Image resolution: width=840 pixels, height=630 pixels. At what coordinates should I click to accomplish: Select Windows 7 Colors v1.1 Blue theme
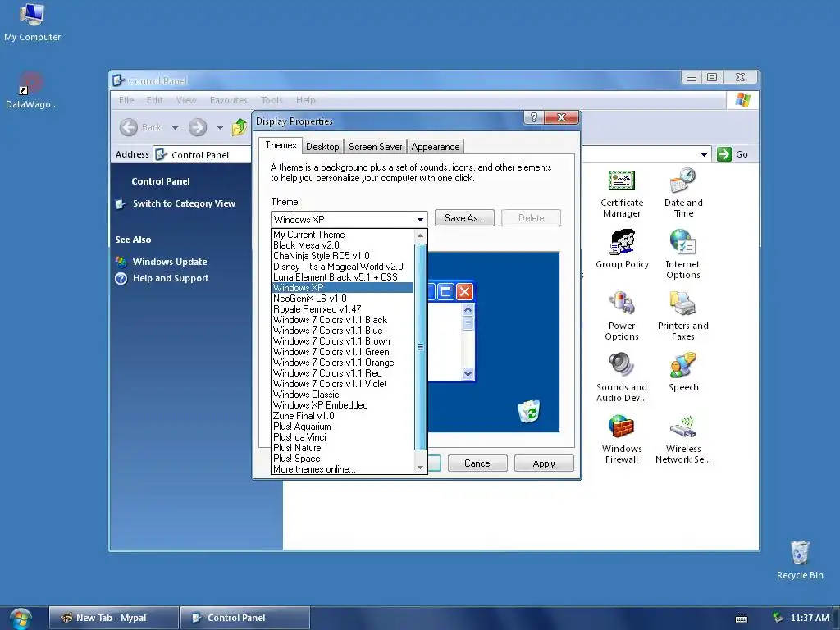[342, 331]
